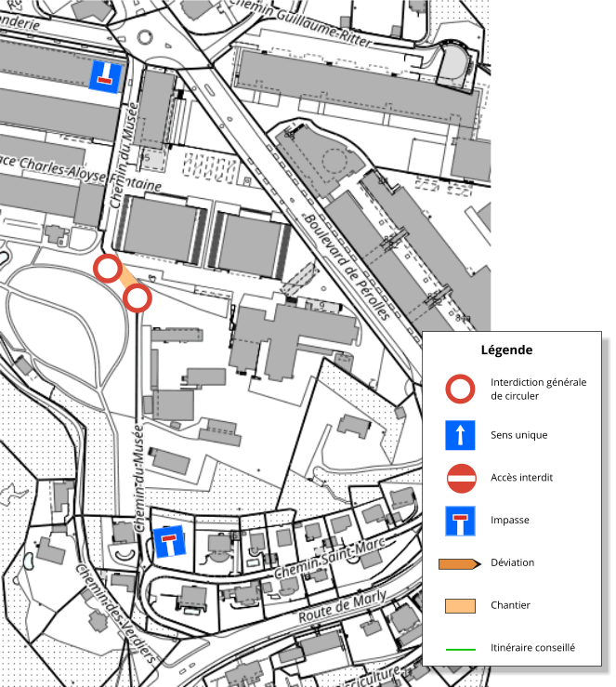Select the upper-left red no-traffic circle on the map

(108, 270)
